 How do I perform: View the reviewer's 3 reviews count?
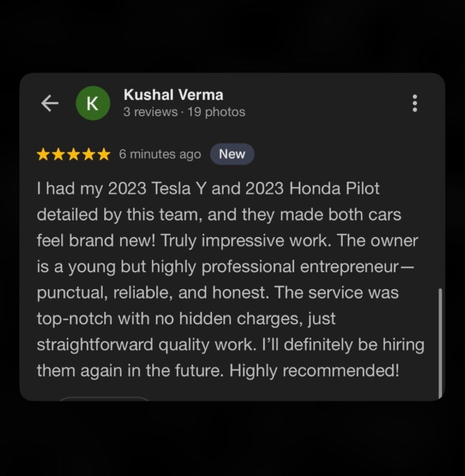(x=150, y=112)
